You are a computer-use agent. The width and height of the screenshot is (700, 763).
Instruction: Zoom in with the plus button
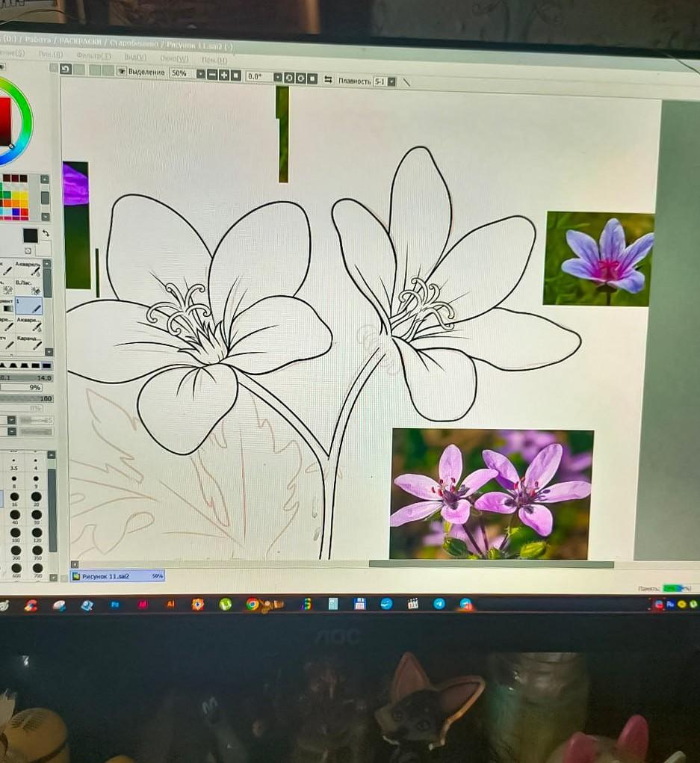(x=223, y=75)
